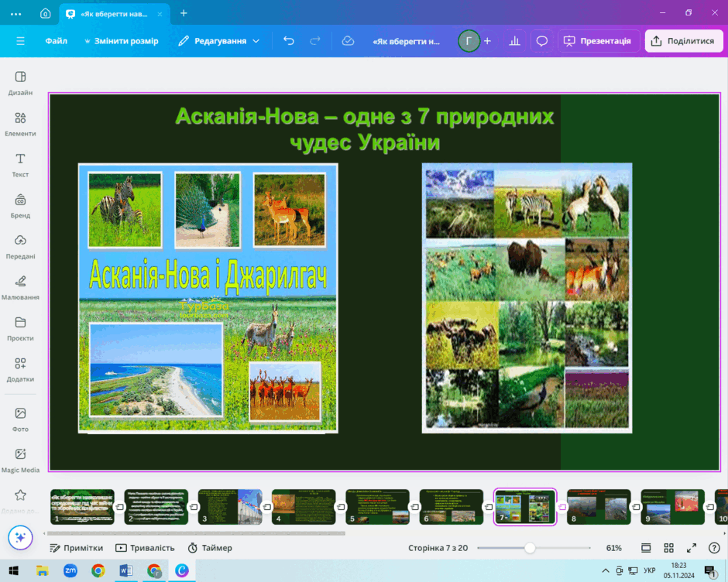
Task: Open the help question mark
Action: (714, 548)
